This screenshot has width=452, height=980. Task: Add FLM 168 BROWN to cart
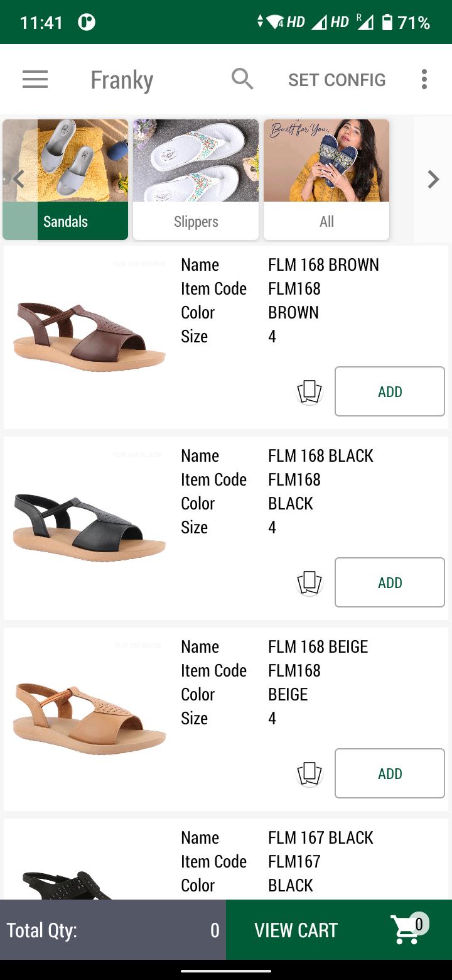[389, 391]
